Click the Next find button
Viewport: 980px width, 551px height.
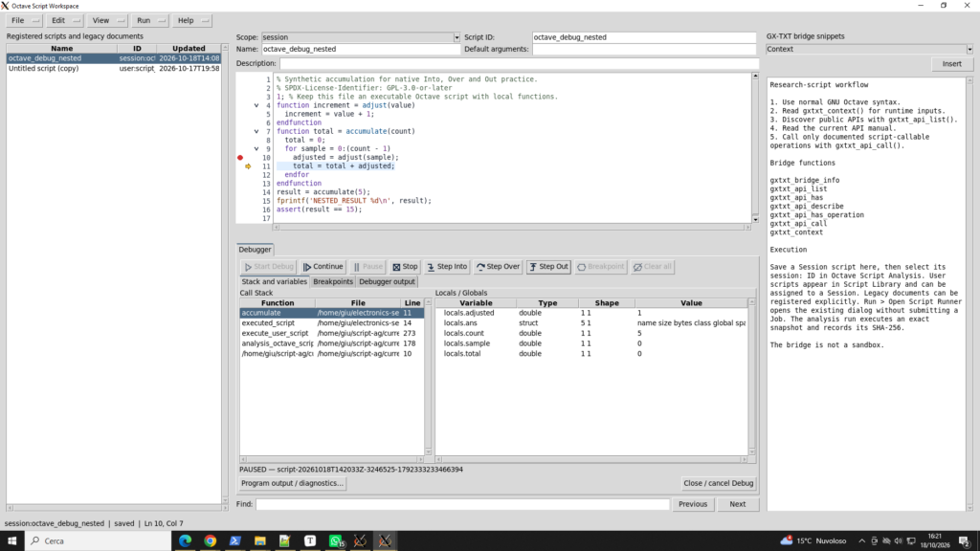(738, 504)
